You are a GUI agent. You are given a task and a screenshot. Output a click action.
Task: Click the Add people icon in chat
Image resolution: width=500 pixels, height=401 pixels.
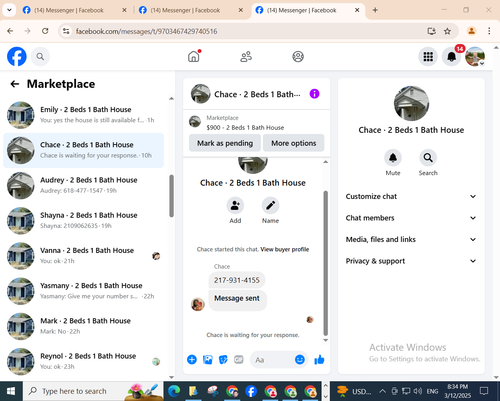(x=235, y=206)
